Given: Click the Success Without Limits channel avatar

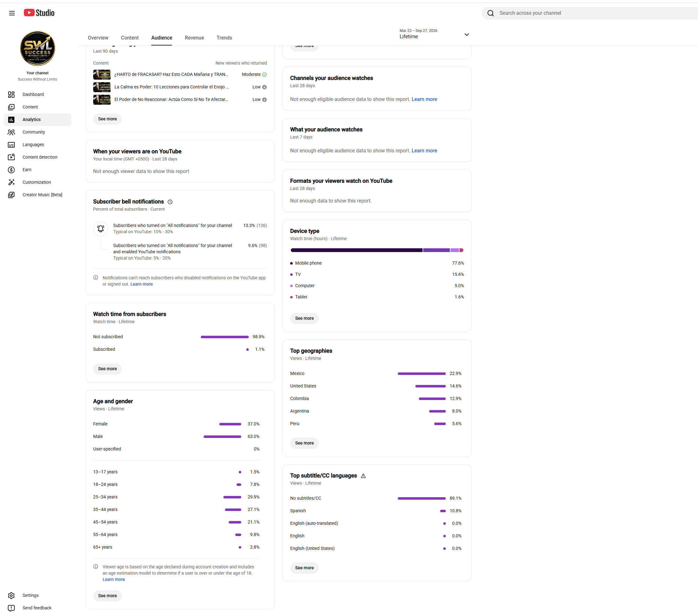Looking at the screenshot, I should (x=38, y=49).
